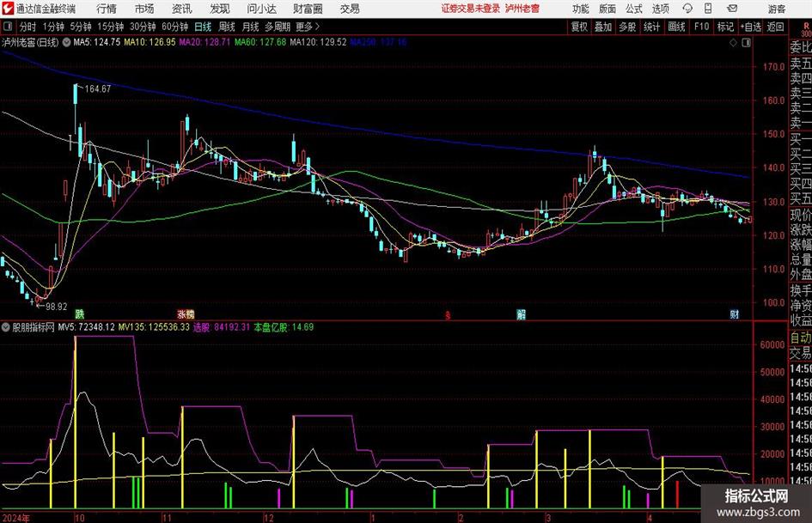Click MV5: 72348.12 indicator value
The height and width of the screenshot is (523, 812).
tap(86, 327)
